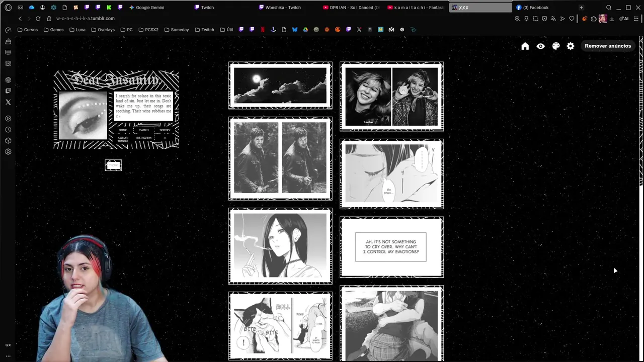644x362 pixels.
Task: Open the Games bookmarks folder
Action: pos(53,30)
